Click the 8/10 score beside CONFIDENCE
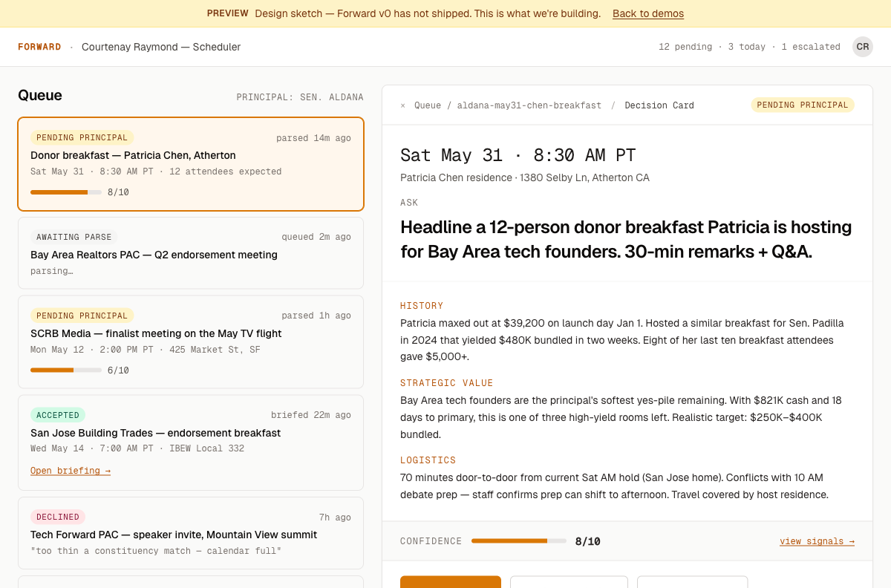The width and height of the screenshot is (891, 588). 588,541
